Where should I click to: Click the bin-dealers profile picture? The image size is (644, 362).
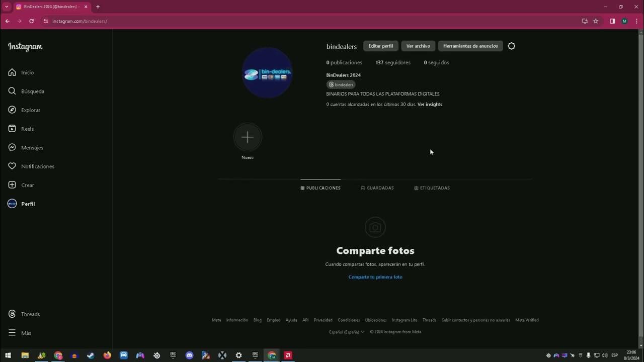[x=267, y=73]
